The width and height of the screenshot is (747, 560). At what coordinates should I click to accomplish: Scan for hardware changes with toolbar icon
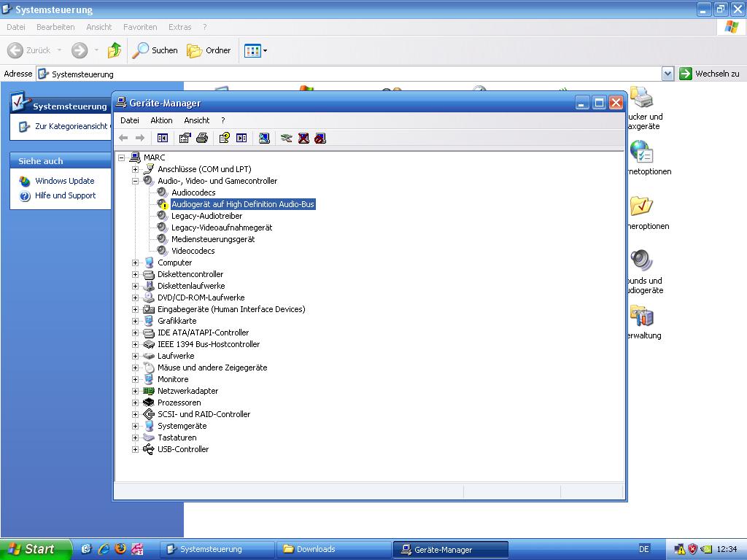click(x=264, y=138)
